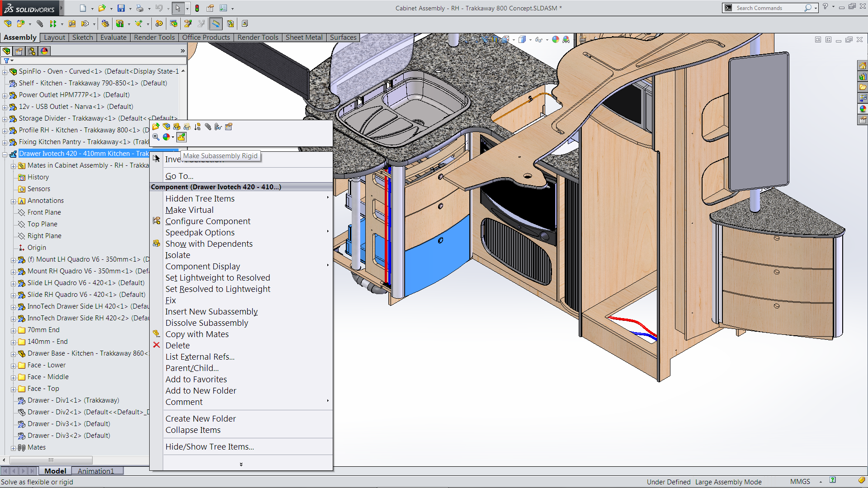Viewport: 868px width, 488px height.
Task: Switch to the Evaluate tab
Action: tap(113, 38)
